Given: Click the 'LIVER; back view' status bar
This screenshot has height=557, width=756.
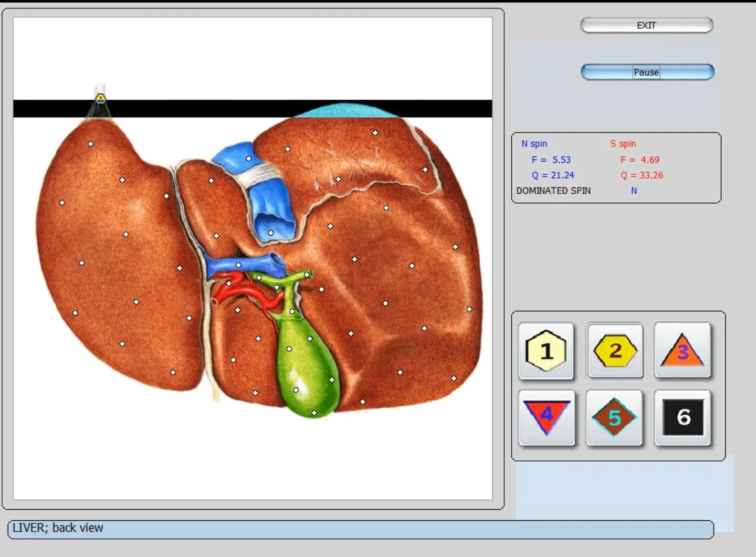Looking at the screenshot, I should tap(360, 529).
